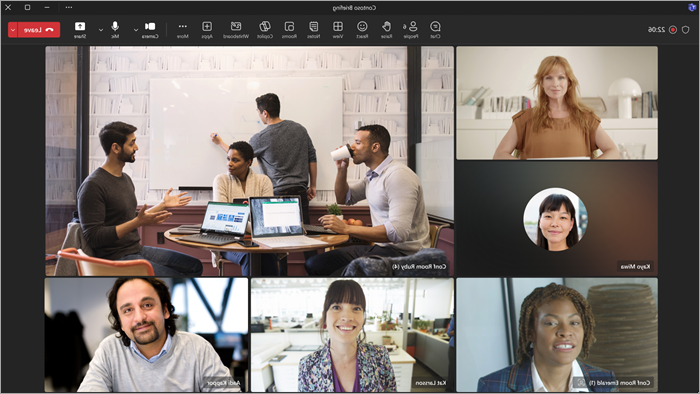
Task: Change the meeting View layout
Action: tap(338, 30)
